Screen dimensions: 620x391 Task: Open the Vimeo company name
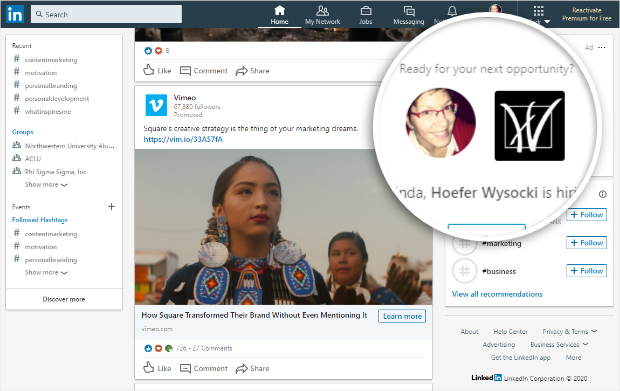[185, 98]
